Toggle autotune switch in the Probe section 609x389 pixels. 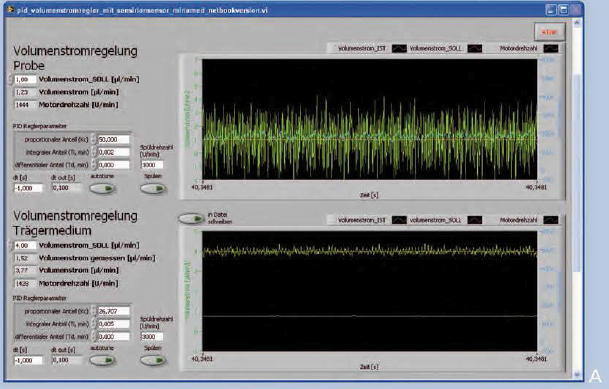click(x=102, y=188)
